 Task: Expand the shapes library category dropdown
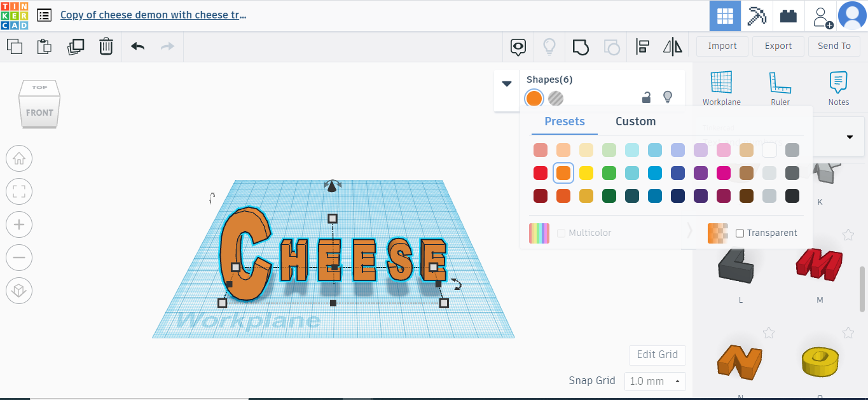pos(850,137)
